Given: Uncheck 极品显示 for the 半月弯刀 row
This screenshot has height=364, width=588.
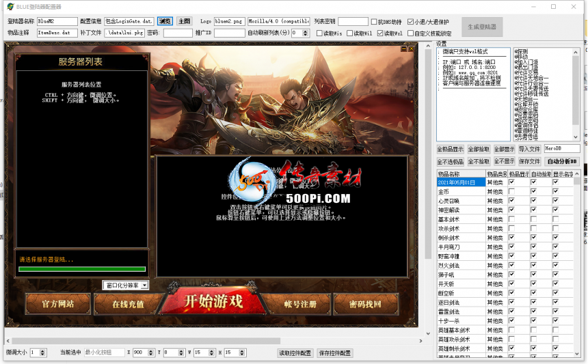Looking at the screenshot, I should click(x=511, y=247).
